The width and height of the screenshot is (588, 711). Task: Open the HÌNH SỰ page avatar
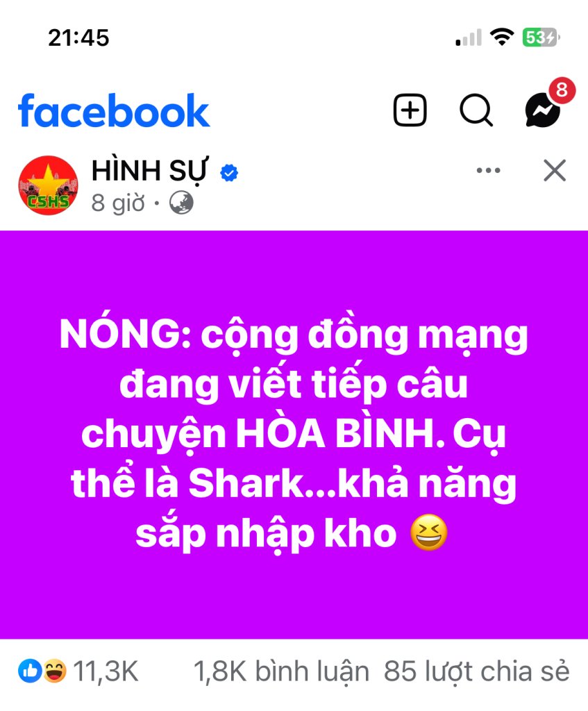pos(48,185)
